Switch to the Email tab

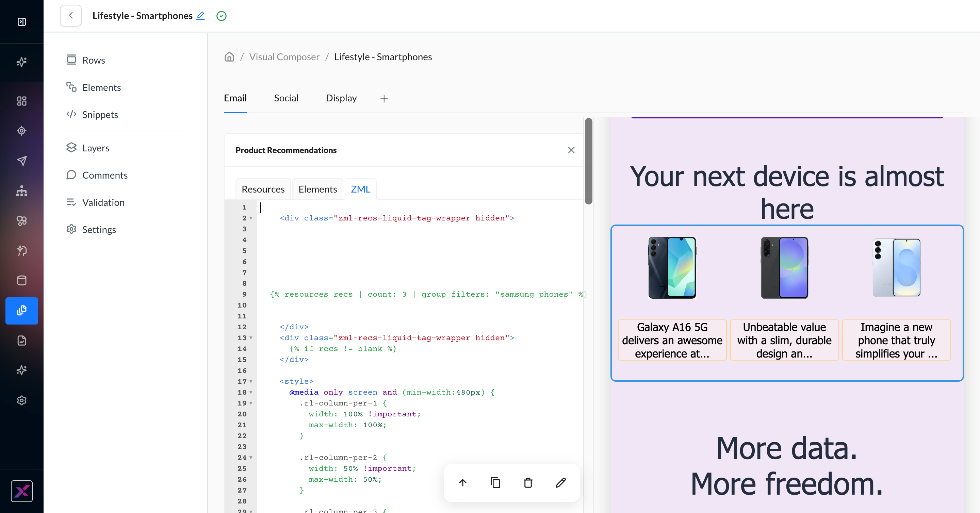coord(235,98)
